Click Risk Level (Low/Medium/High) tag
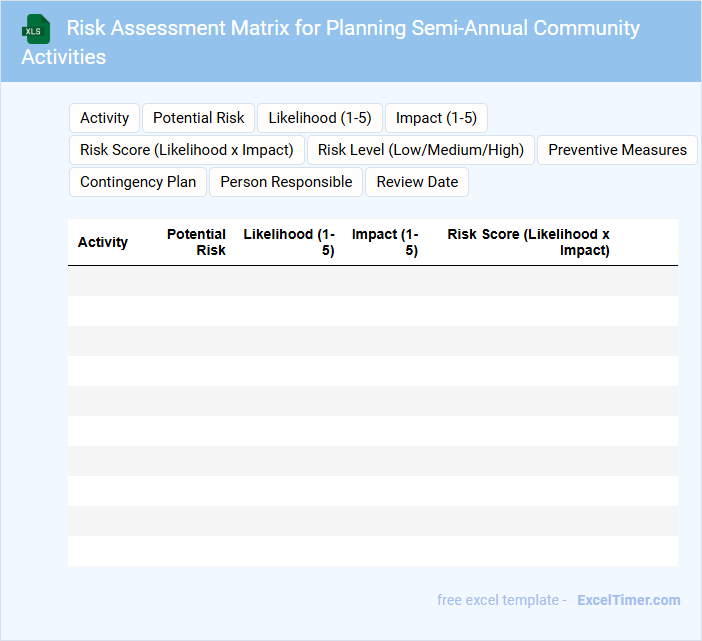702x641 pixels. tap(421, 150)
